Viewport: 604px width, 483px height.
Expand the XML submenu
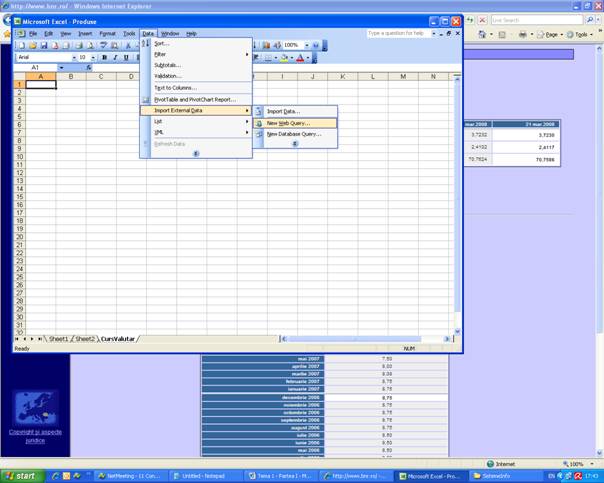(196, 132)
